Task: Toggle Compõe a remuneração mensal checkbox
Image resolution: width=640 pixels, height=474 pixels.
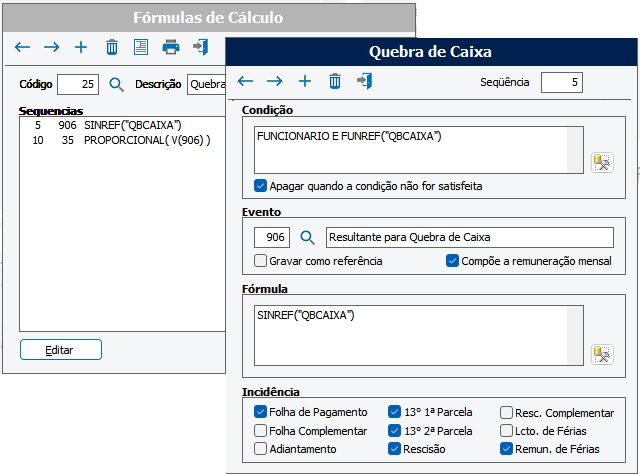Action: pyautogui.click(x=452, y=261)
